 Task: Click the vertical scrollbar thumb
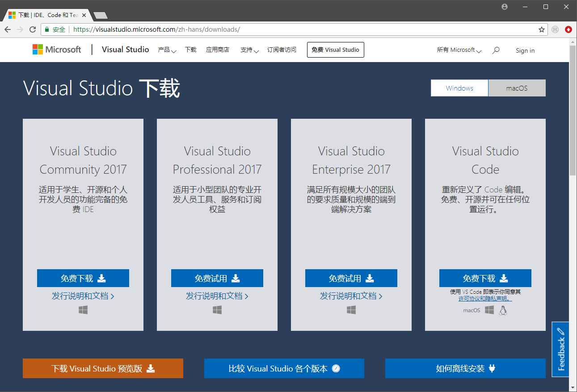(x=573, y=110)
